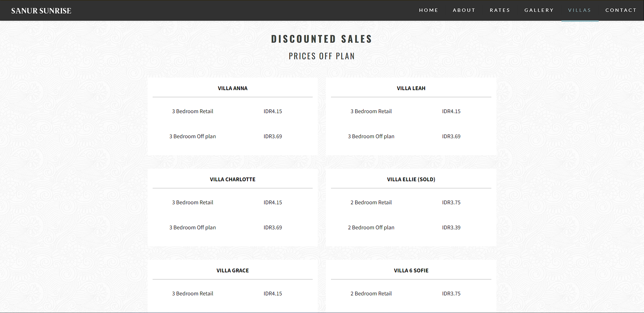Click Villa Anna's 3 Bedroom Off plan row
The height and width of the screenshot is (313, 644).
193,137
